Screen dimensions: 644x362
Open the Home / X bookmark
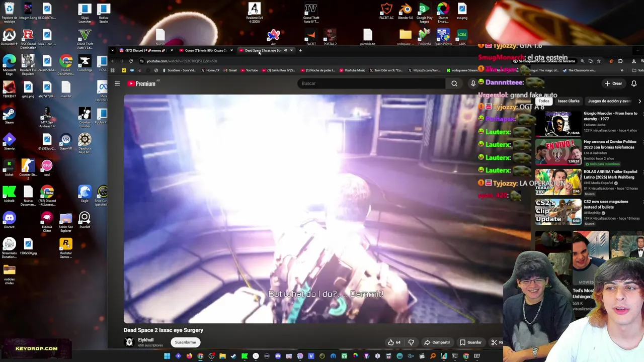tap(210, 70)
